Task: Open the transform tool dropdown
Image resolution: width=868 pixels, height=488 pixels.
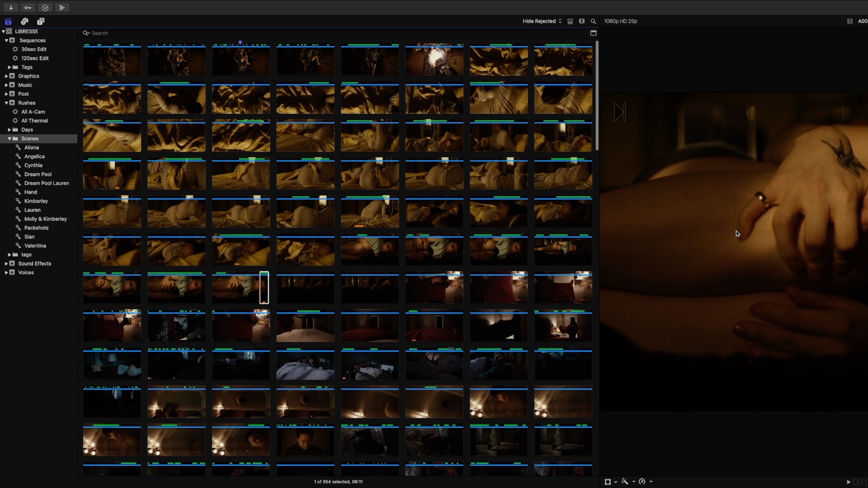Action: (615, 482)
